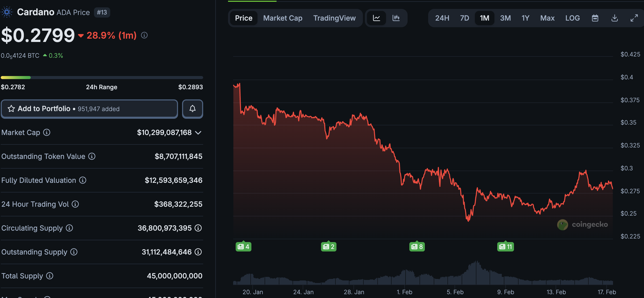Click the #13 rank badge
The height and width of the screenshot is (298, 644).
pos(102,12)
